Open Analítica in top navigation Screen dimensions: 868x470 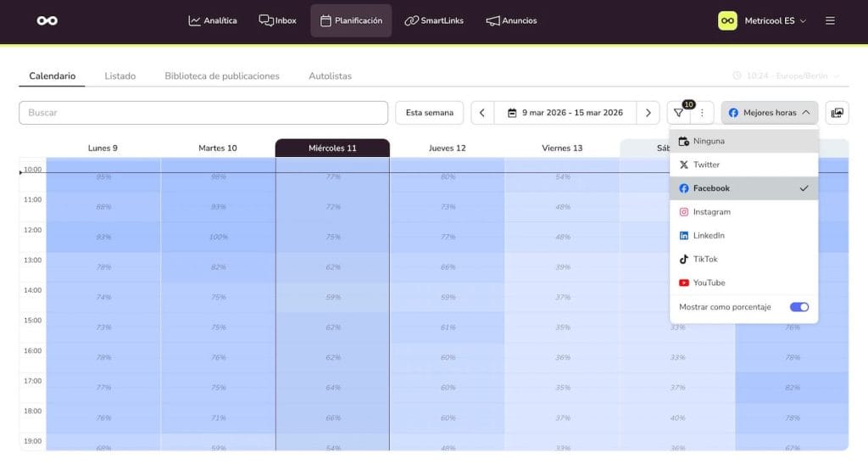pos(213,20)
